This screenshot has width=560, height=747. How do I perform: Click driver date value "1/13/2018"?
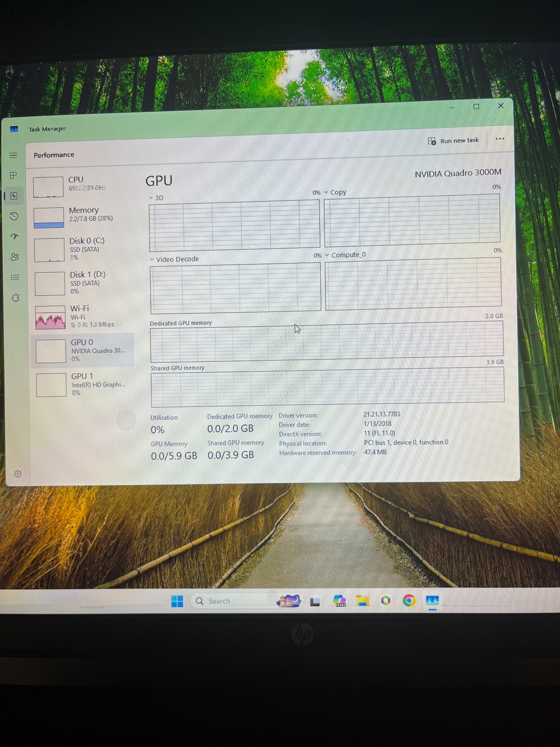(377, 423)
